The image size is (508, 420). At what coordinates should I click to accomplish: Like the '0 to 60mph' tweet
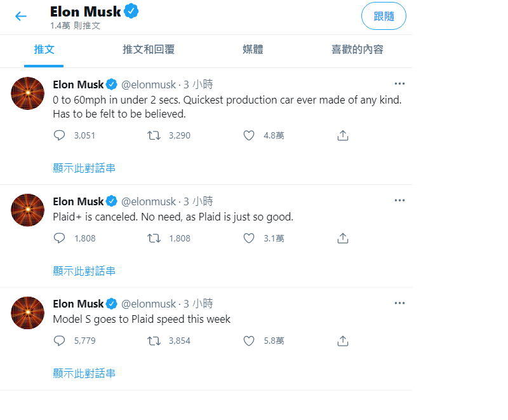point(249,135)
